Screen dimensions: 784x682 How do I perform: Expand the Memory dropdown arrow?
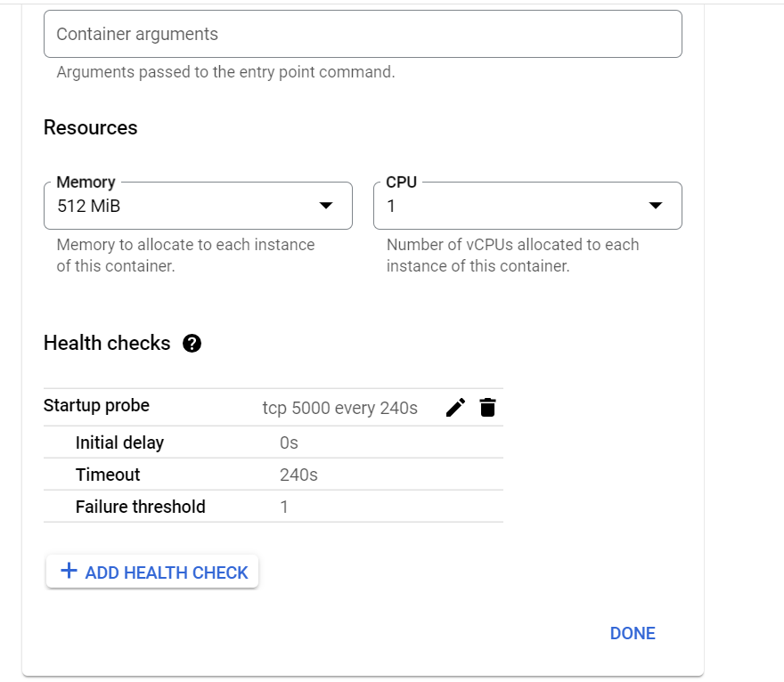click(x=326, y=206)
